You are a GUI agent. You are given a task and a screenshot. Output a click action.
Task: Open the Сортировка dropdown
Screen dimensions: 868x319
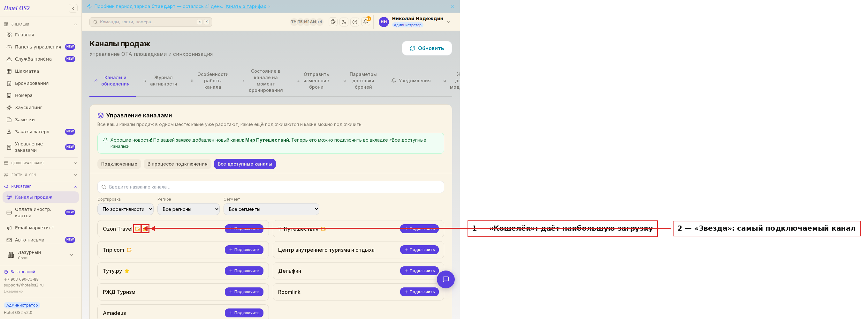(x=126, y=209)
